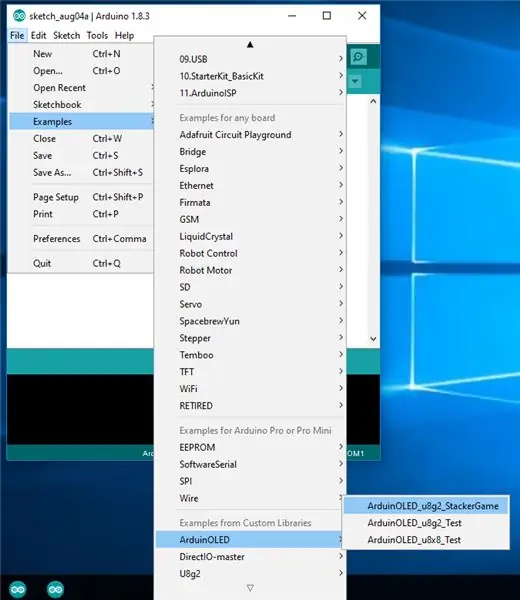
Task: Expand the SpacebrewYun examples
Action: click(x=251, y=321)
